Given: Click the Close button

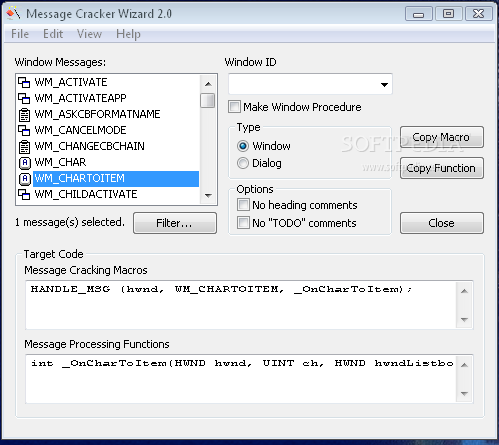Looking at the screenshot, I should point(442,223).
